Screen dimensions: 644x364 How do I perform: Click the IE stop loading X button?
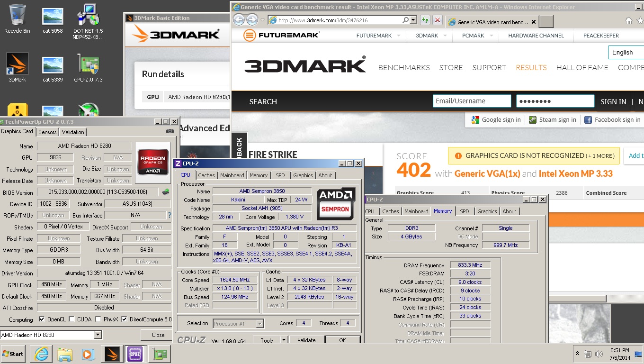(437, 20)
